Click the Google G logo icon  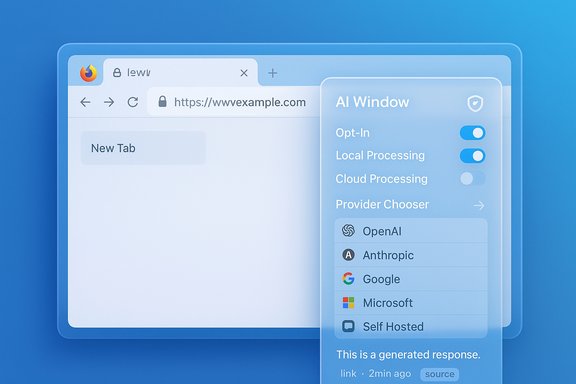click(348, 279)
